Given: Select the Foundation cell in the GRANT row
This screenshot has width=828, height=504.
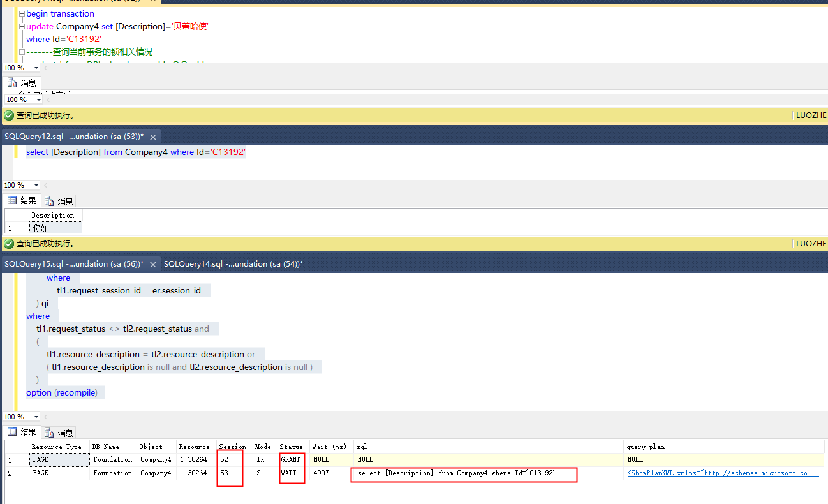Looking at the screenshot, I should pos(113,459).
